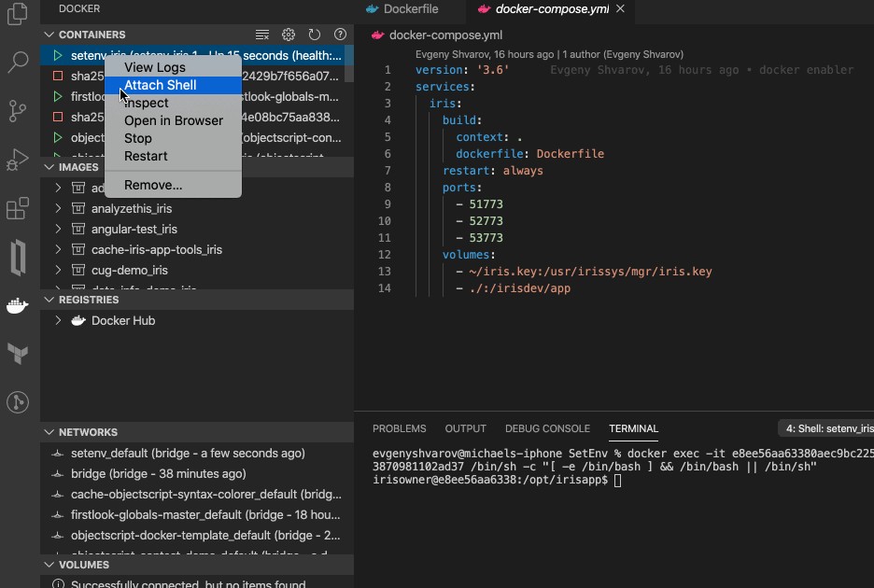The image size is (874, 588).
Task: Open the Source Control view
Action: click(18, 111)
